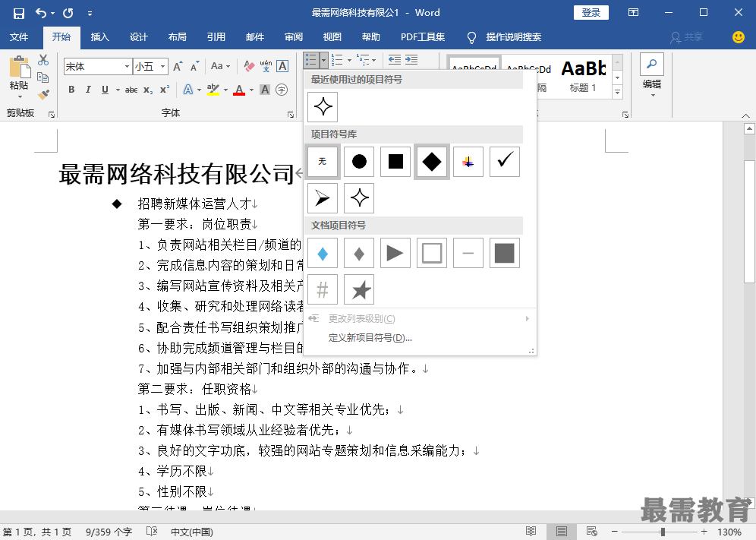This screenshot has height=540, width=756.
Task: Switch to the 审阅 tab
Action: click(x=294, y=36)
